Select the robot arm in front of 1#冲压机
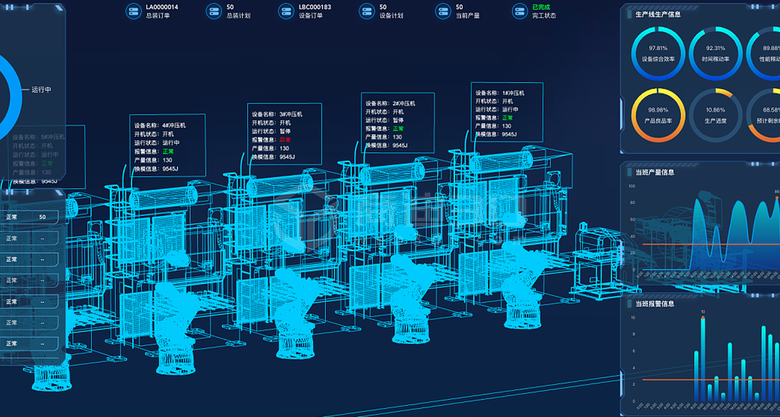780x417 pixels. [x=525, y=284]
